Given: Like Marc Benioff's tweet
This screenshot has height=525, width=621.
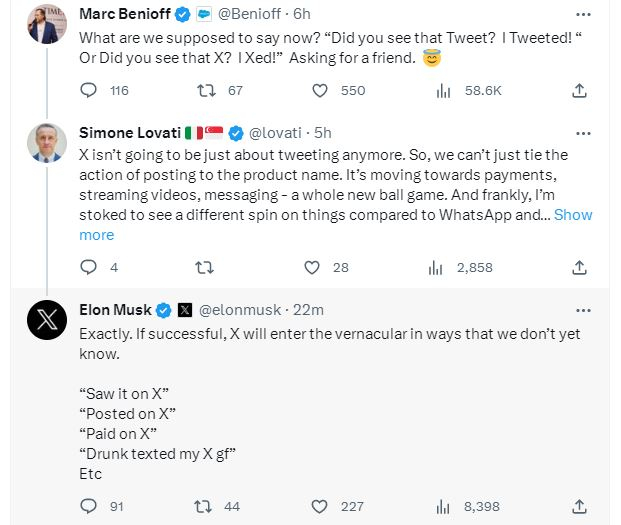Looking at the screenshot, I should (320, 91).
